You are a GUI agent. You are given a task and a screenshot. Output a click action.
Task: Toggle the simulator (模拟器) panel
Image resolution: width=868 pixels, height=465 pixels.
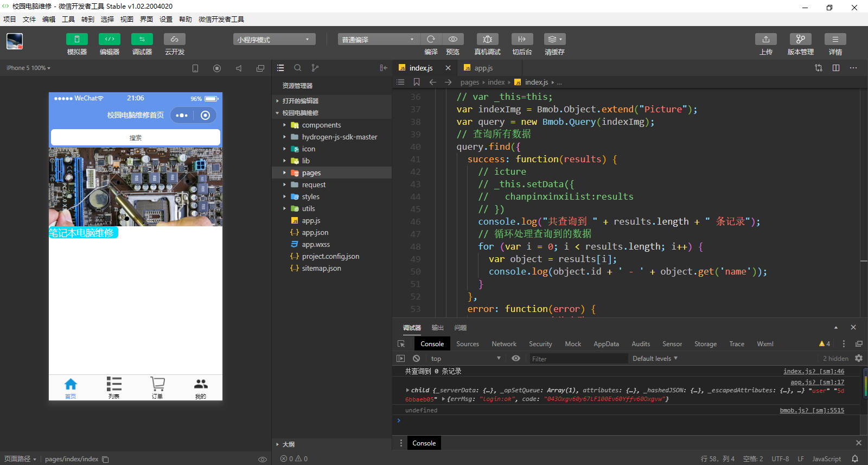click(76, 39)
